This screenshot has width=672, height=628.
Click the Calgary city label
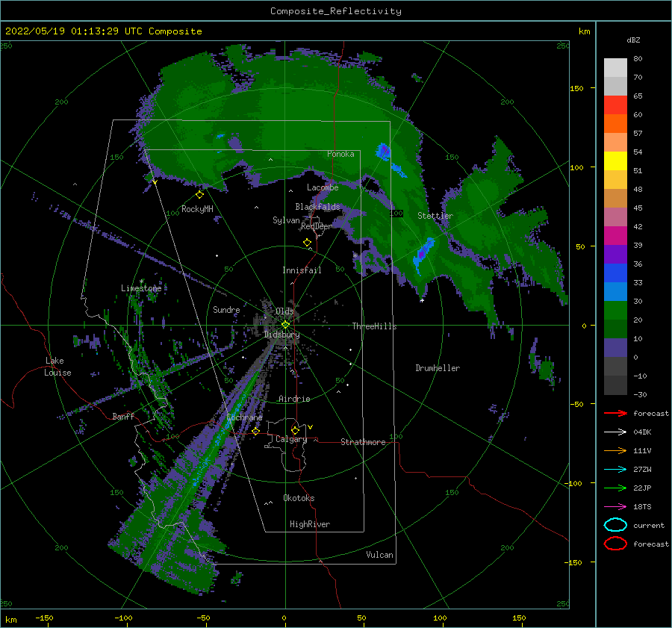[x=291, y=439]
